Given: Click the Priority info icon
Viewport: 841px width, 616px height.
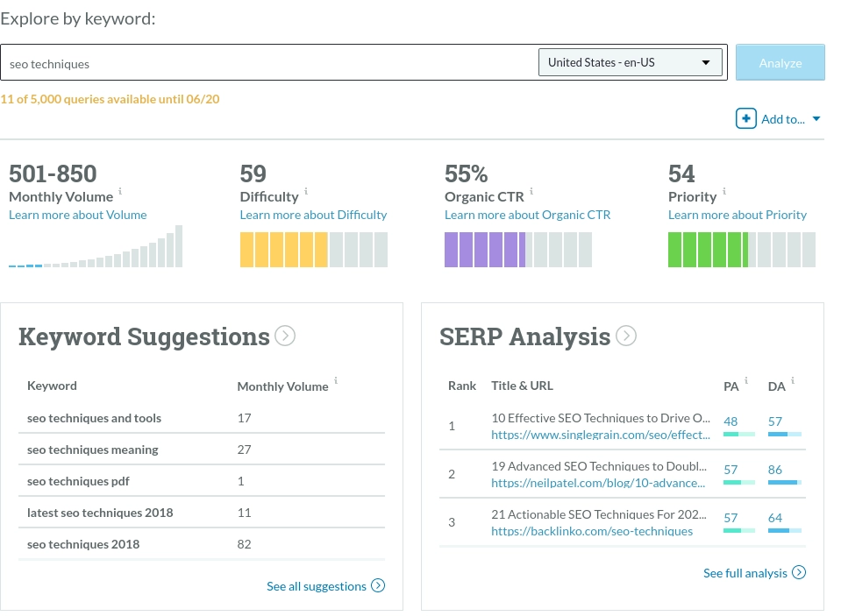Looking at the screenshot, I should coord(724,191).
